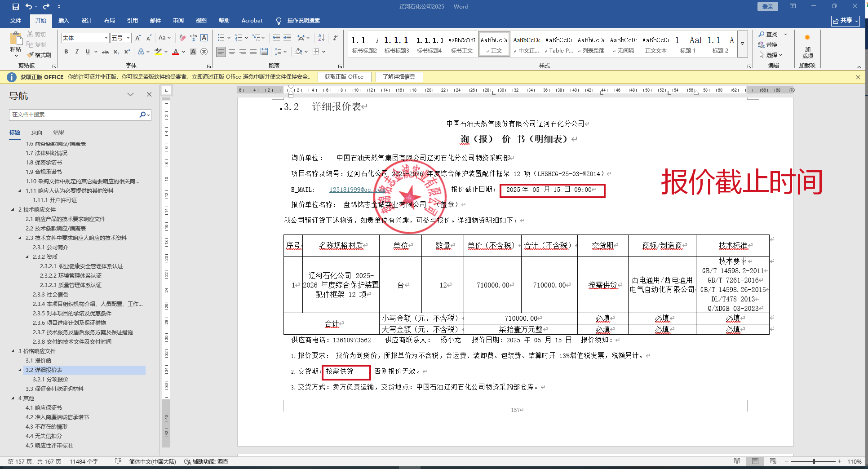This screenshot has height=469, width=868.
Task: Toggle left text alignment
Action: (221, 52)
